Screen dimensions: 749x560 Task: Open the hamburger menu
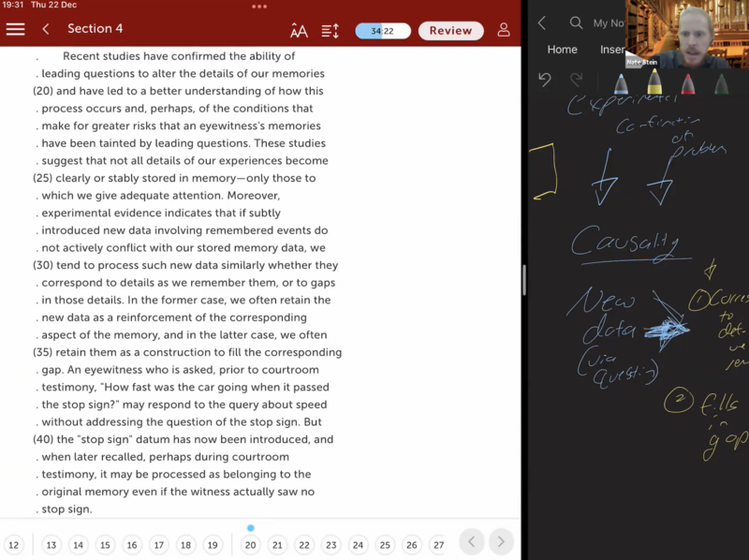(x=15, y=29)
